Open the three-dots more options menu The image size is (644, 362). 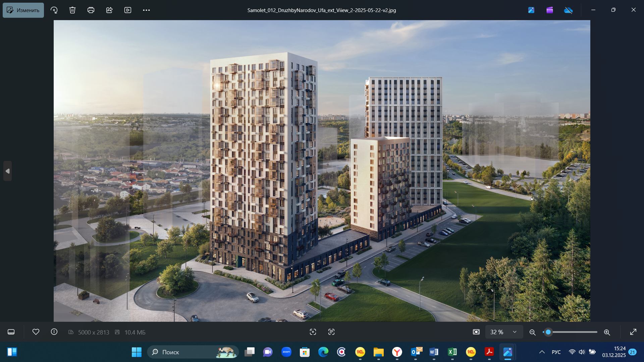tap(146, 10)
